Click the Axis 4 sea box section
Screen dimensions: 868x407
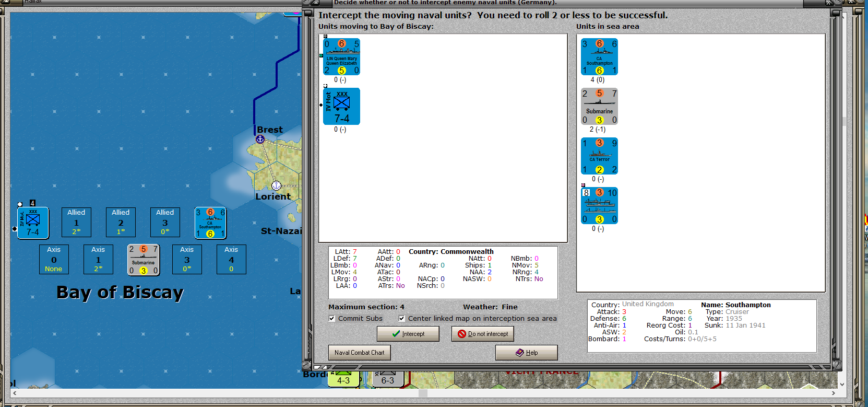tap(231, 259)
